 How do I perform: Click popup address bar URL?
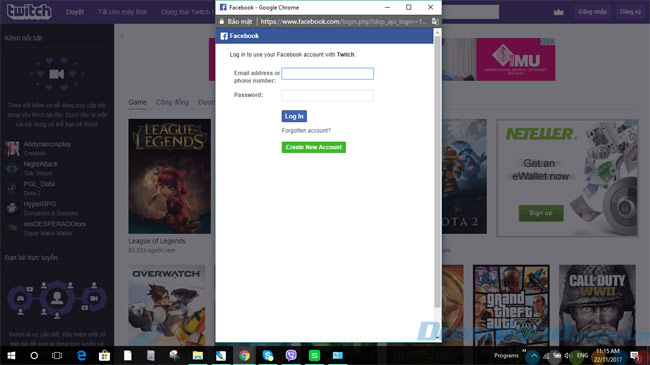(x=344, y=21)
